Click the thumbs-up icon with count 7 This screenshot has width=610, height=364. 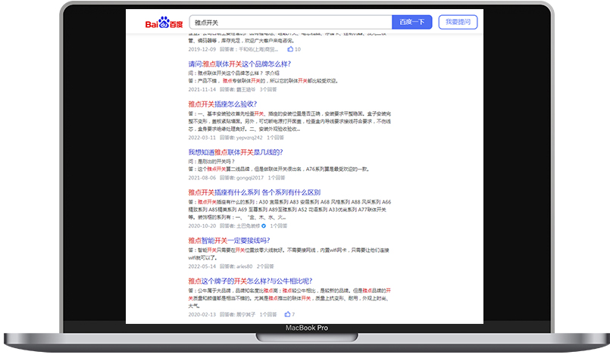pyautogui.click(x=287, y=314)
